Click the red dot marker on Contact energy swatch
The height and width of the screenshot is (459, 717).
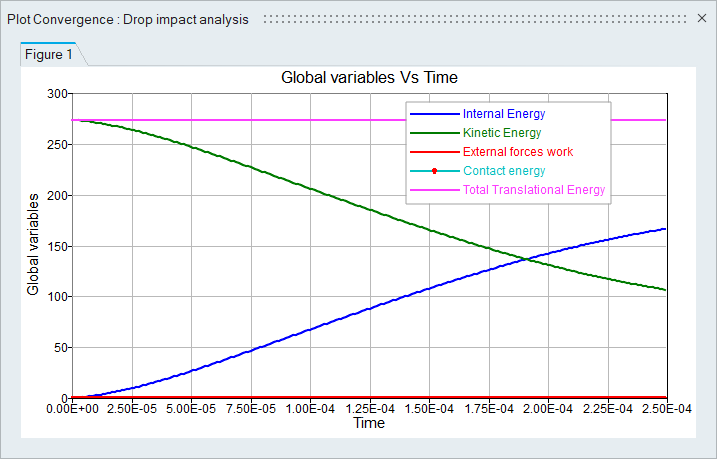tap(434, 171)
